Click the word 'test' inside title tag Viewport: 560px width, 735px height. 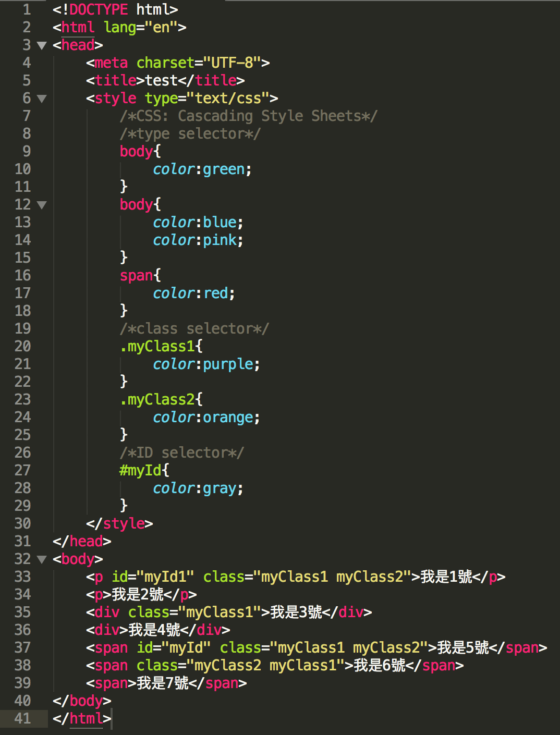162,80
